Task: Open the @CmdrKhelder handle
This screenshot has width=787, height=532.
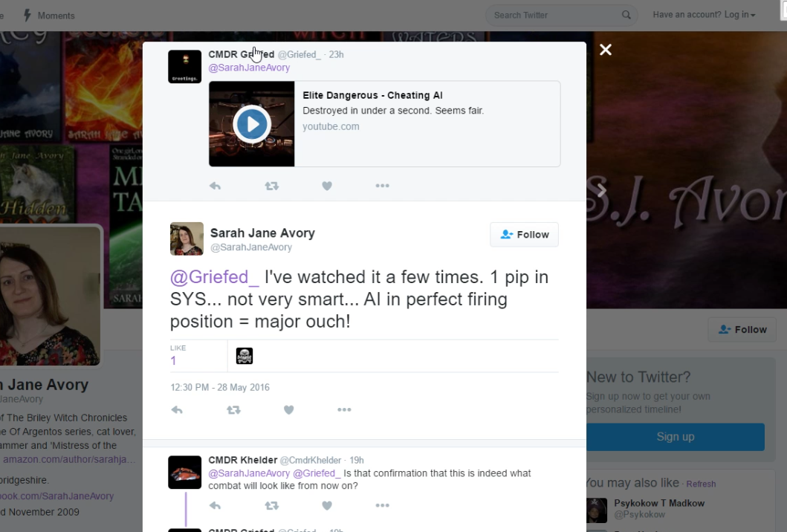Action: tap(310, 460)
